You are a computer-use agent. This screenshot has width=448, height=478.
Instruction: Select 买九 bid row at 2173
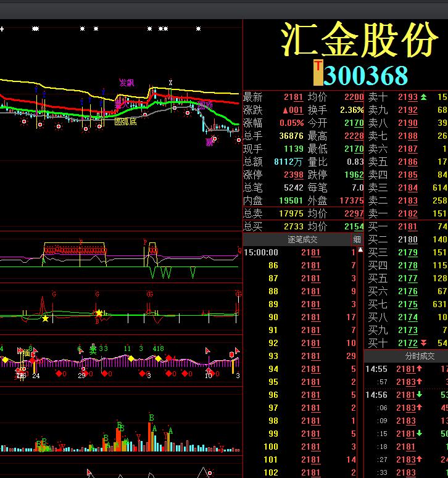[x=407, y=330]
